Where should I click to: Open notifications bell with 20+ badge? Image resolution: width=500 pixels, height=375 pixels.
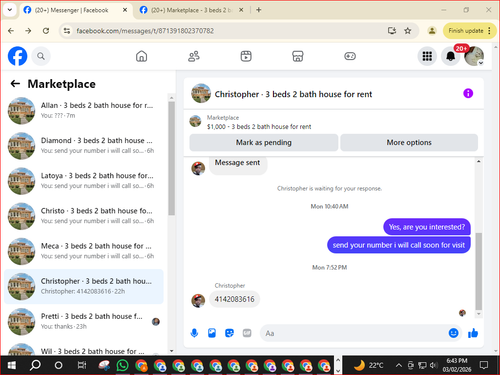pyautogui.click(x=451, y=56)
